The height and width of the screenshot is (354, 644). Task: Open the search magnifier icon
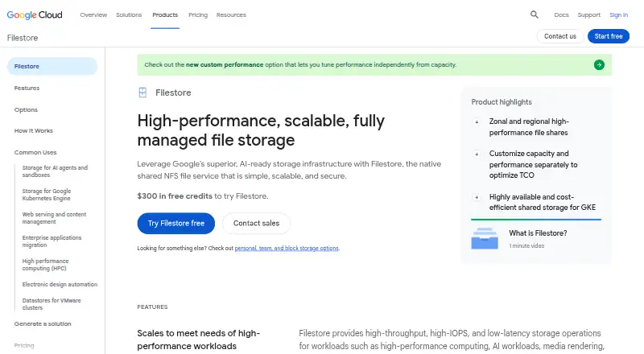(534, 14)
